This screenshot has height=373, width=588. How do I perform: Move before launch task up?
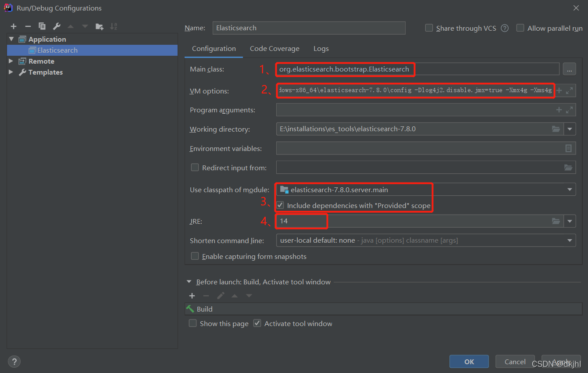pyautogui.click(x=235, y=296)
